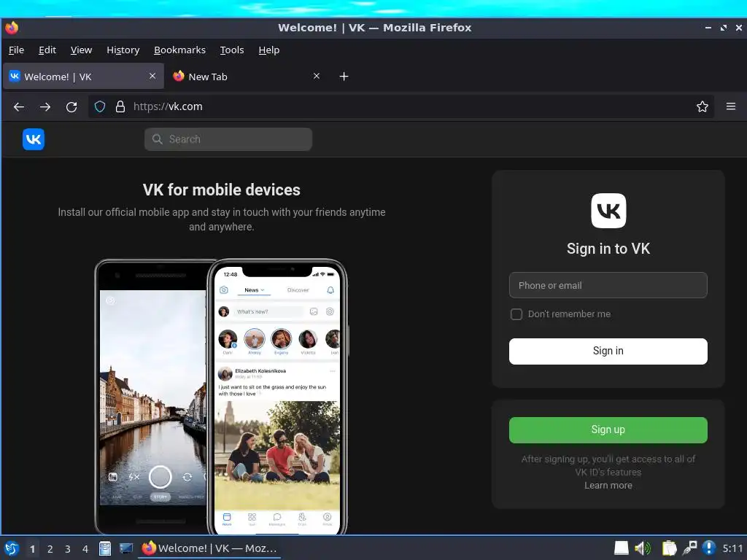Click the iPhone news feed mockup image
747x560 pixels.
pyautogui.click(x=277, y=397)
